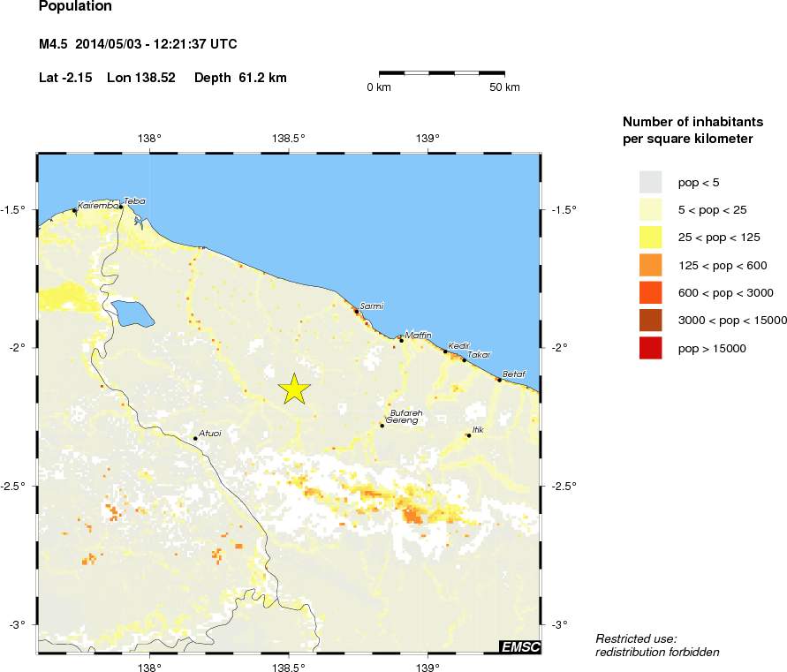This screenshot has height=672, width=787.
Task: Select the Betaf location dot
Action: coord(499,380)
